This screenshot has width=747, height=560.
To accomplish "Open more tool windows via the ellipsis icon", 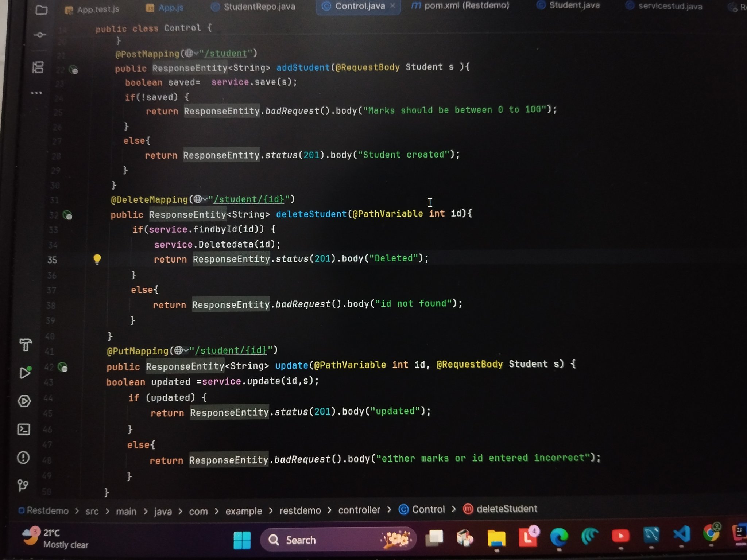I will tap(36, 93).
